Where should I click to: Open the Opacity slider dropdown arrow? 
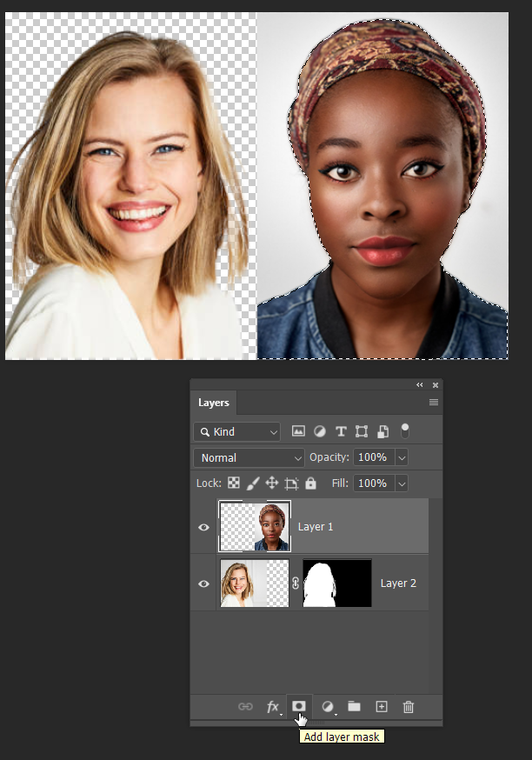(402, 457)
